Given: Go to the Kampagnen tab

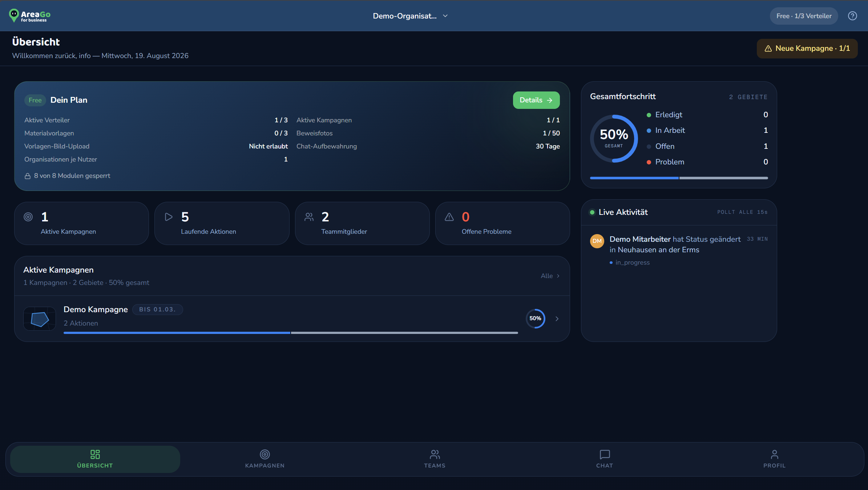Looking at the screenshot, I should pyautogui.click(x=265, y=459).
